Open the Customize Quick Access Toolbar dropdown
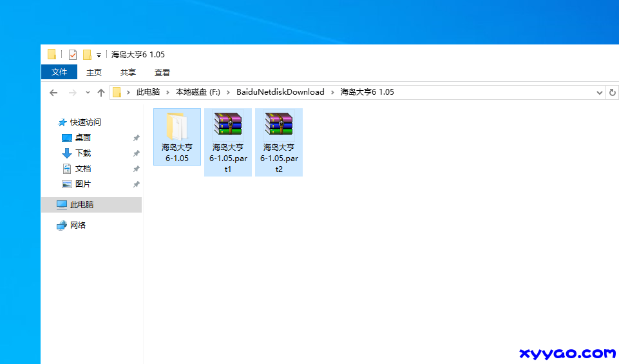This screenshot has width=619, height=364. [99, 55]
